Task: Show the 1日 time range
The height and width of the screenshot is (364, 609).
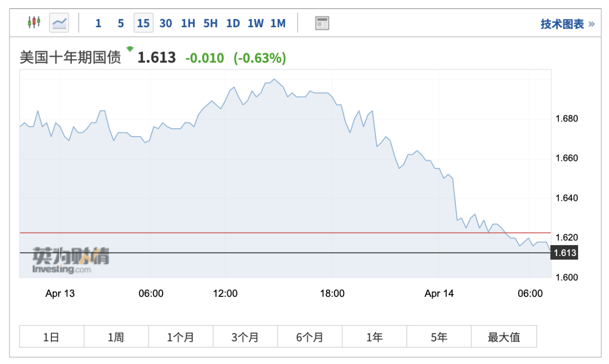Action: click(x=51, y=337)
